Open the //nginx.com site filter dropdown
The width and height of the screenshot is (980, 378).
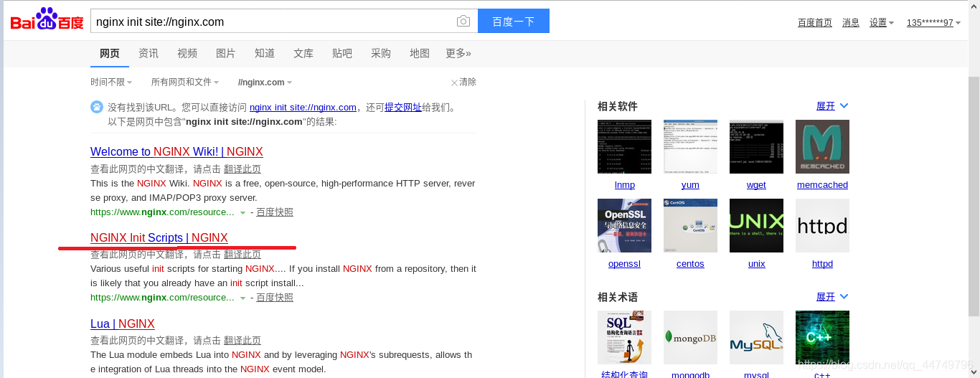pyautogui.click(x=265, y=82)
